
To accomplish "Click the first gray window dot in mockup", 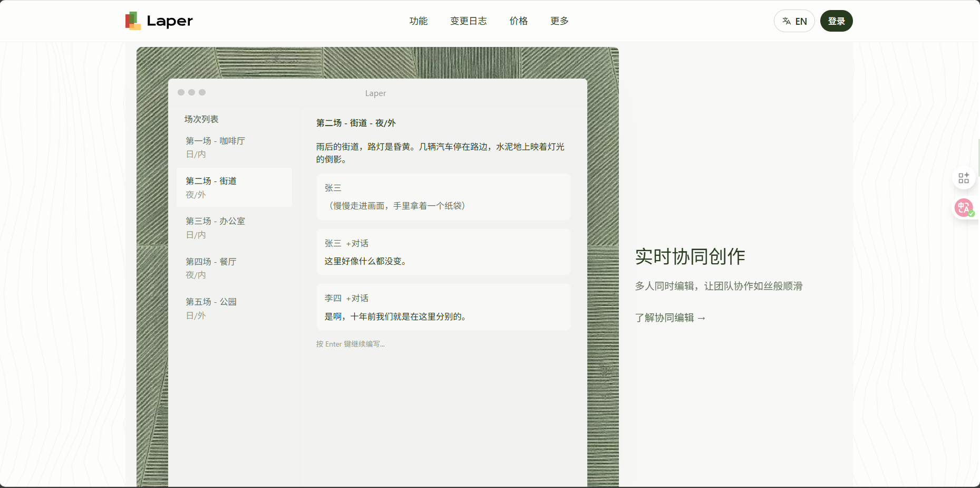I will (181, 92).
